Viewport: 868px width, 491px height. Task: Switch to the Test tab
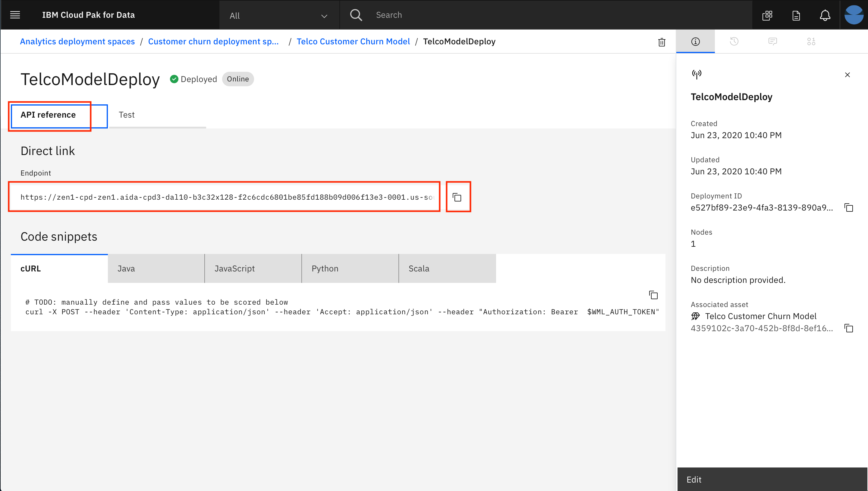pyautogui.click(x=127, y=115)
